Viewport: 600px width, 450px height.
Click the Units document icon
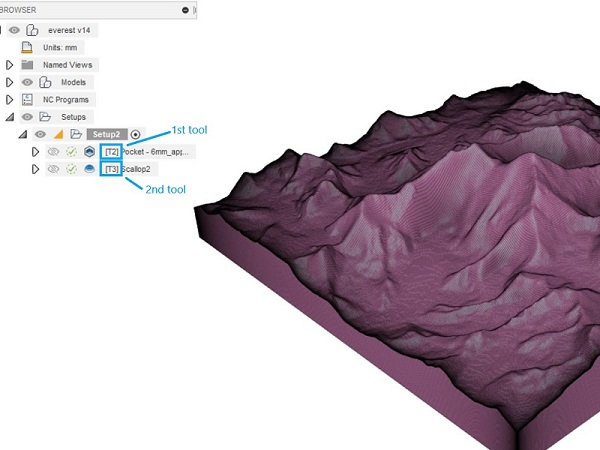(x=27, y=47)
